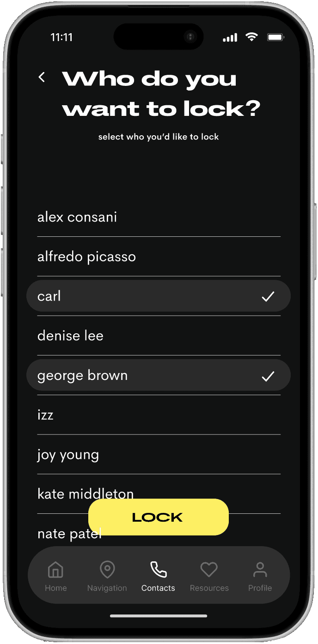Uncheck the checkmark for george brown
This screenshot has width=318, height=644.
(x=268, y=376)
